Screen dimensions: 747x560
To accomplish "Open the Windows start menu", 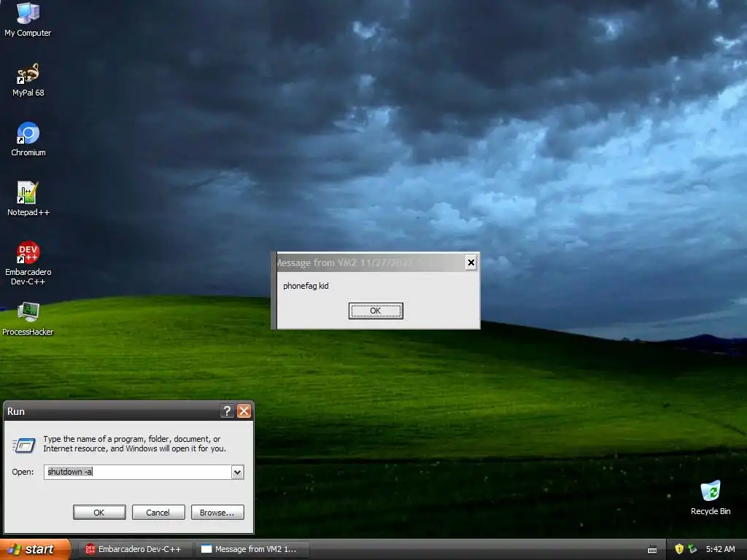I will tap(35, 549).
